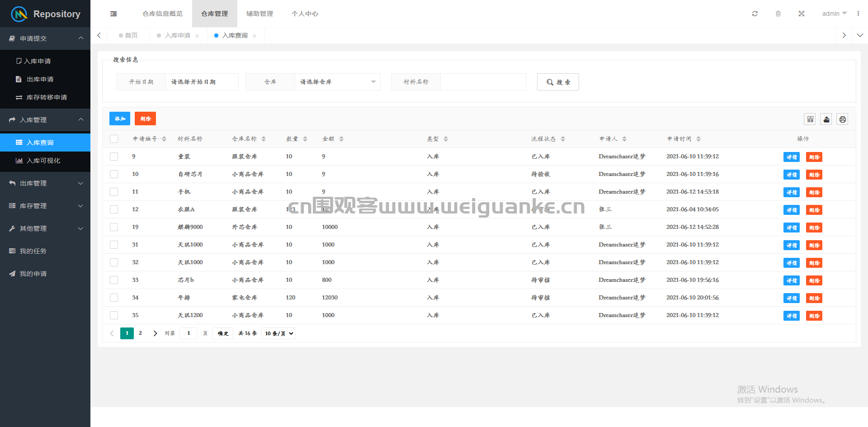The image size is (868, 427).
Task: Open 我的申请 in the sidebar
Action: coord(45,274)
